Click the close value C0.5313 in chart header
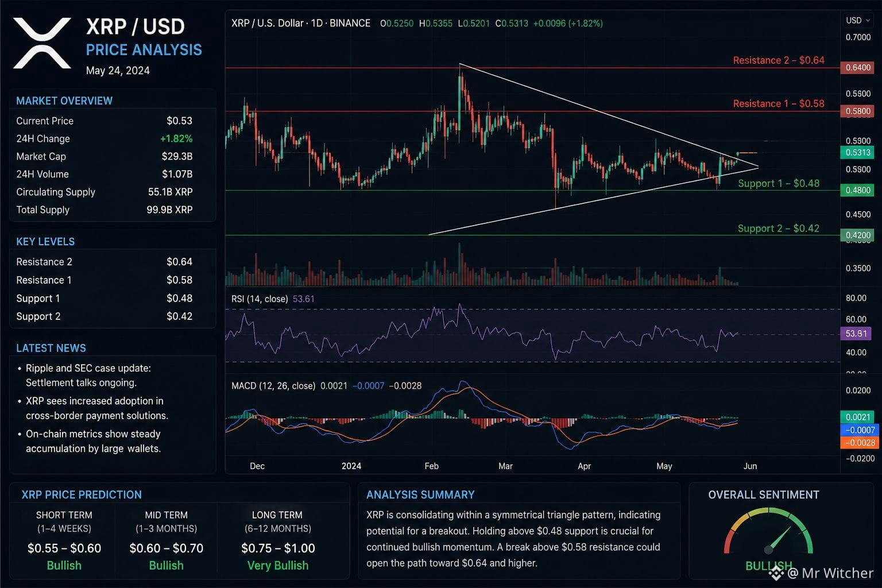This screenshot has height=588, width=882. tap(512, 24)
